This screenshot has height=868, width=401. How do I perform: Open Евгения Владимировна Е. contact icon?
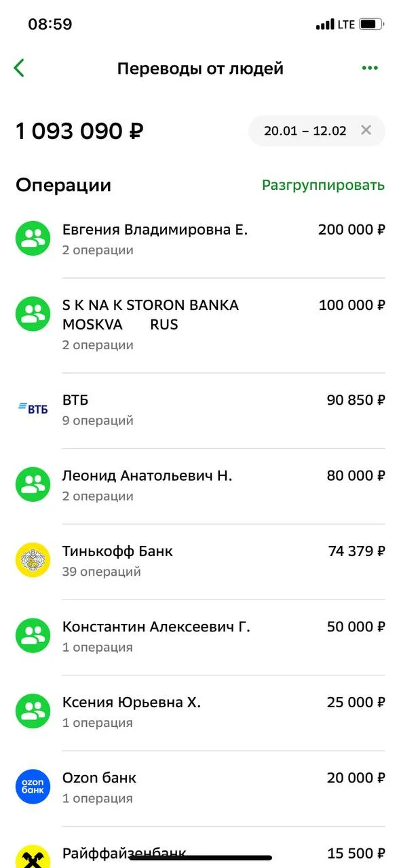point(33,237)
